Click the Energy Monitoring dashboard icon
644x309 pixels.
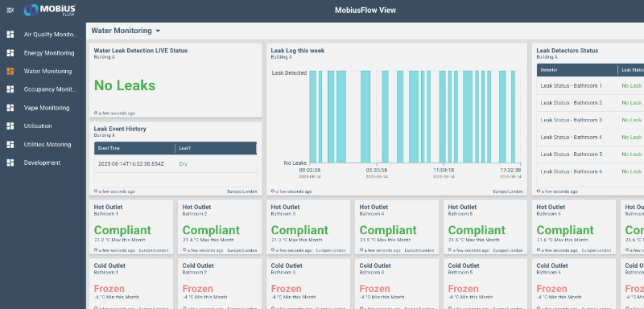pyautogui.click(x=10, y=53)
